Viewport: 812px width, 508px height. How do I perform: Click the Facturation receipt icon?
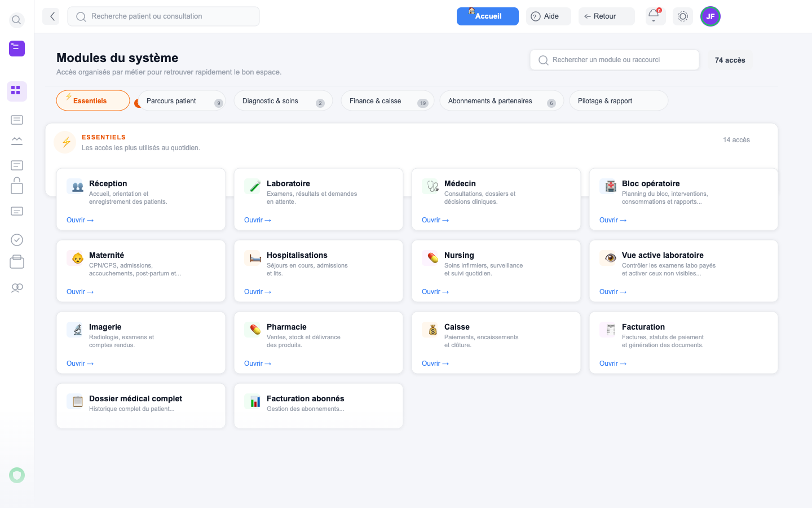pyautogui.click(x=608, y=330)
